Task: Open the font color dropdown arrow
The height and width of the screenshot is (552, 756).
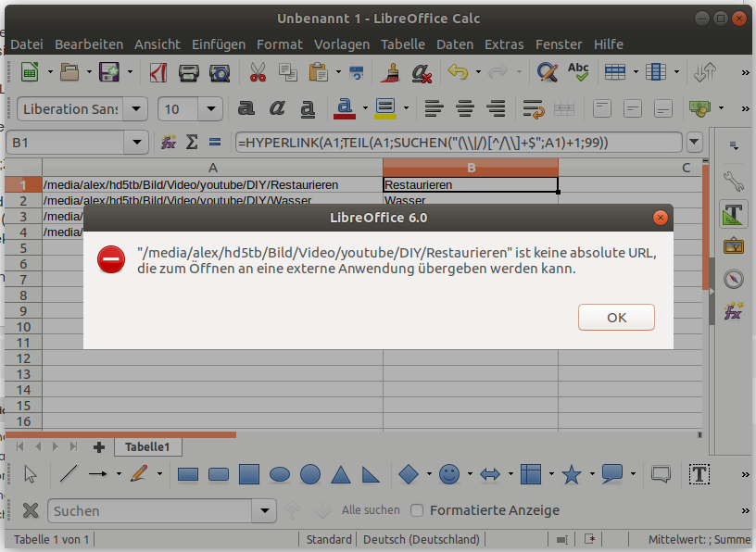Action: (365, 108)
